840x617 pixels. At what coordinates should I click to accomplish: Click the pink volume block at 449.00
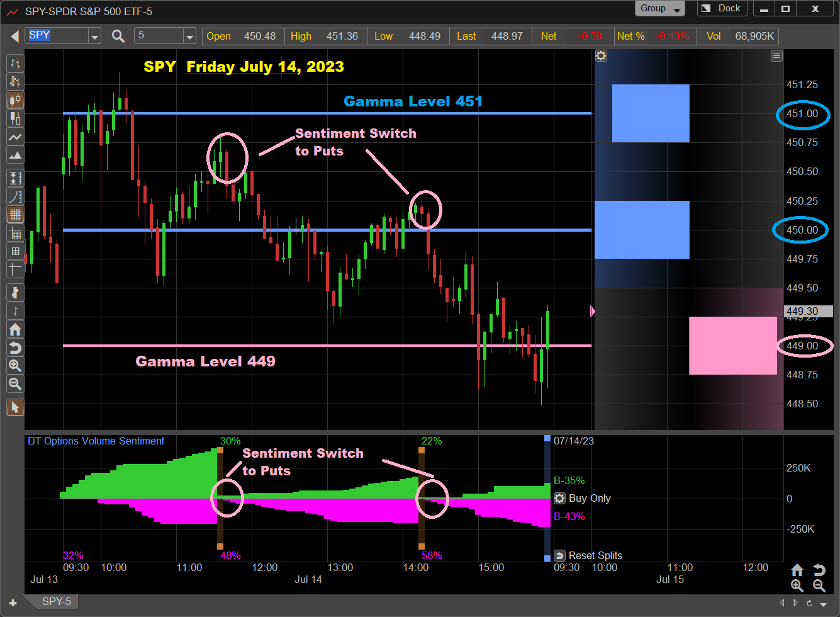coord(733,346)
